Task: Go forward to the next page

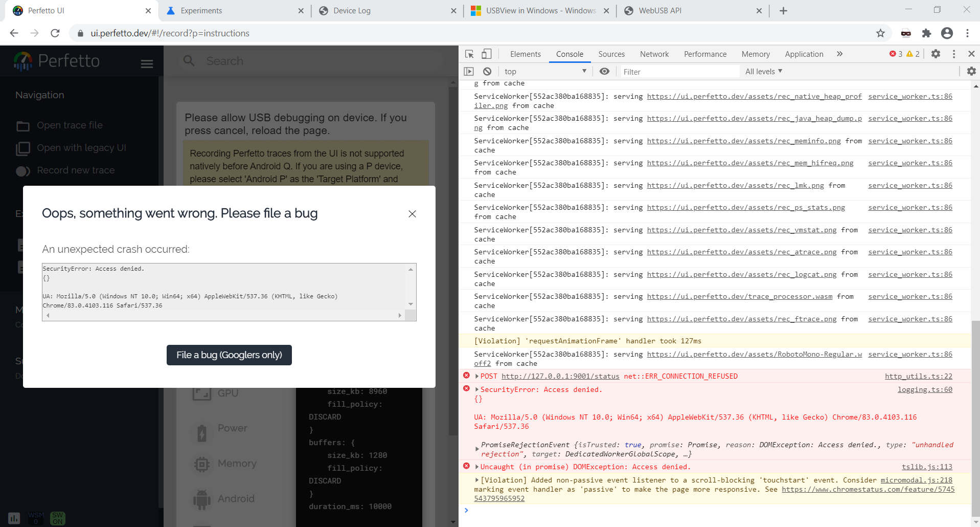Action: pos(34,33)
